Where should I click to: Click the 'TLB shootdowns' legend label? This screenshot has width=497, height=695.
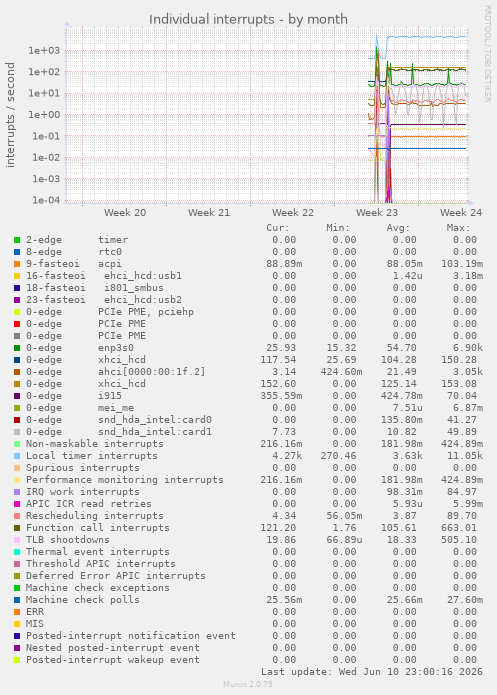click(x=67, y=539)
